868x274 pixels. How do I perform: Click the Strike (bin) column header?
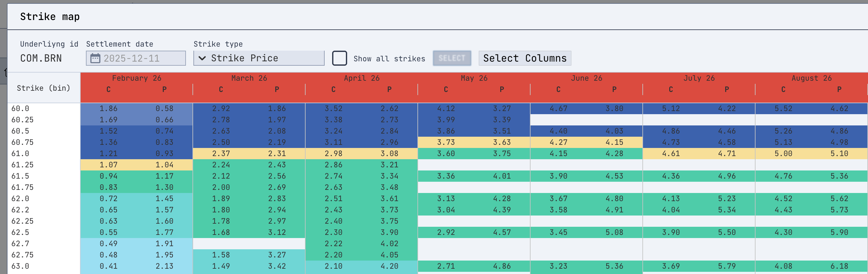43,88
